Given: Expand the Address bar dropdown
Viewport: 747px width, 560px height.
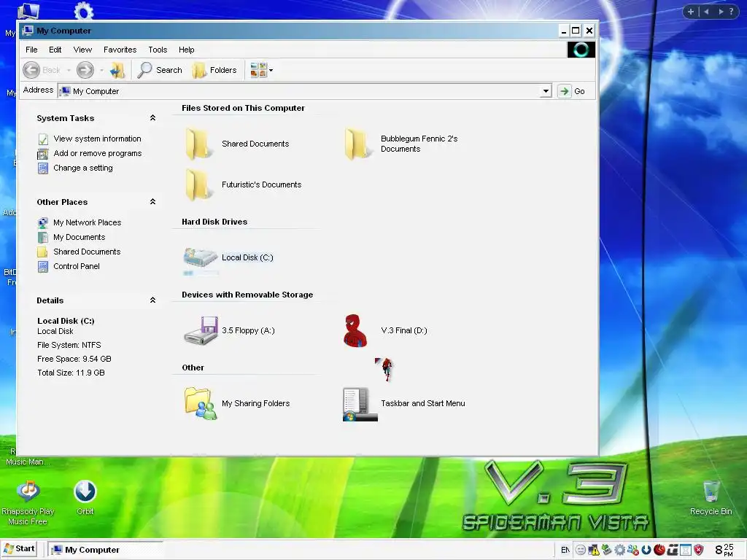Looking at the screenshot, I should [x=546, y=91].
